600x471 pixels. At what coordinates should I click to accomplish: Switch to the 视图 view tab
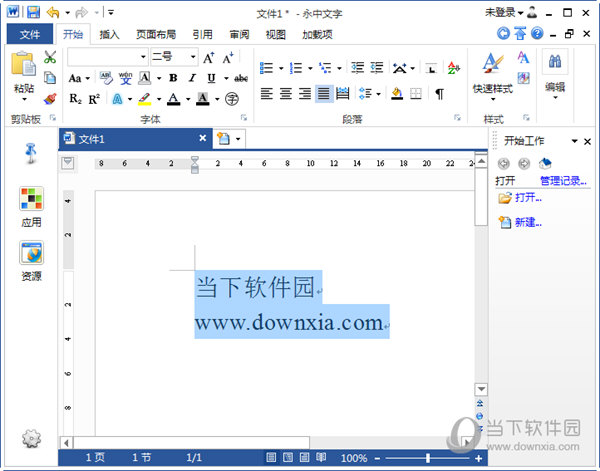(276, 34)
